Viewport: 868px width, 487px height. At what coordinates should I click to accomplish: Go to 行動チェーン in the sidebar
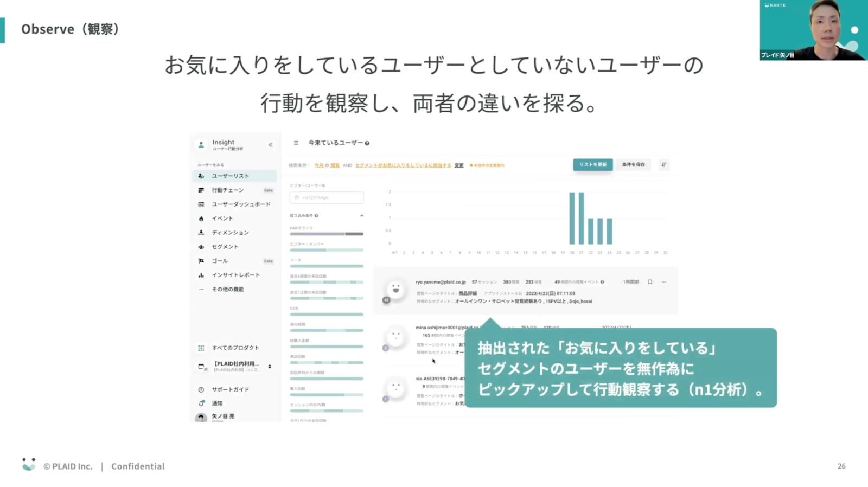coord(227,190)
